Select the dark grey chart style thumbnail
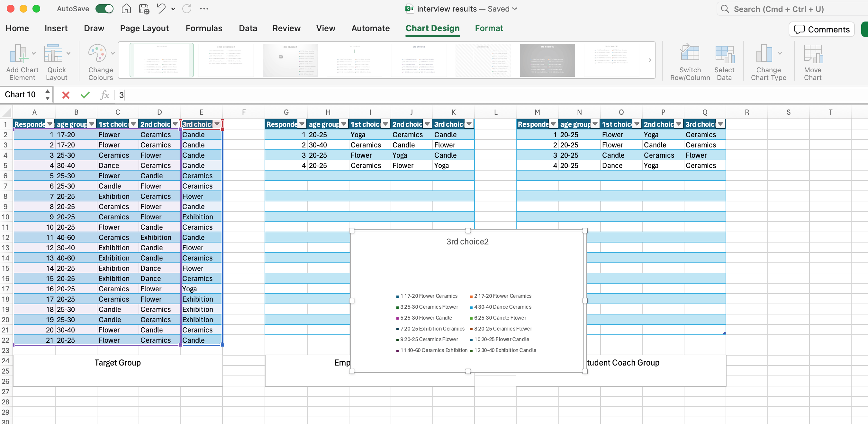The image size is (868, 424). coord(547,60)
